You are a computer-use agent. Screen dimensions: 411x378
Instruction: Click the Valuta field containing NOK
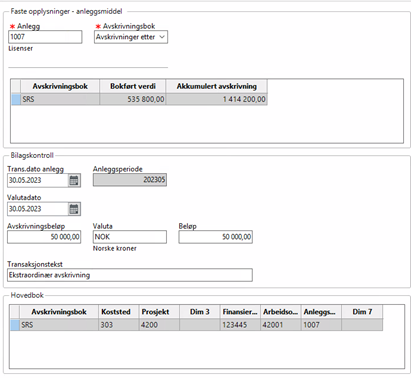130,237
